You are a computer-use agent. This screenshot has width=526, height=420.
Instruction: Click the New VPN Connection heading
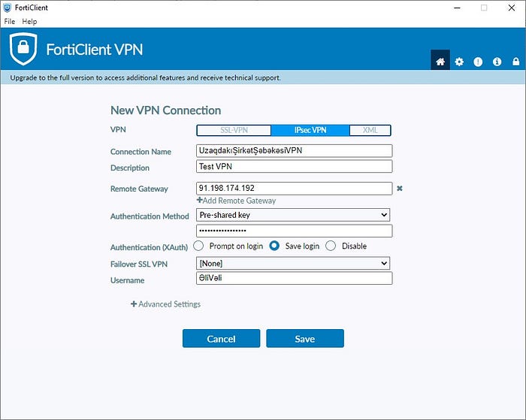coord(166,110)
